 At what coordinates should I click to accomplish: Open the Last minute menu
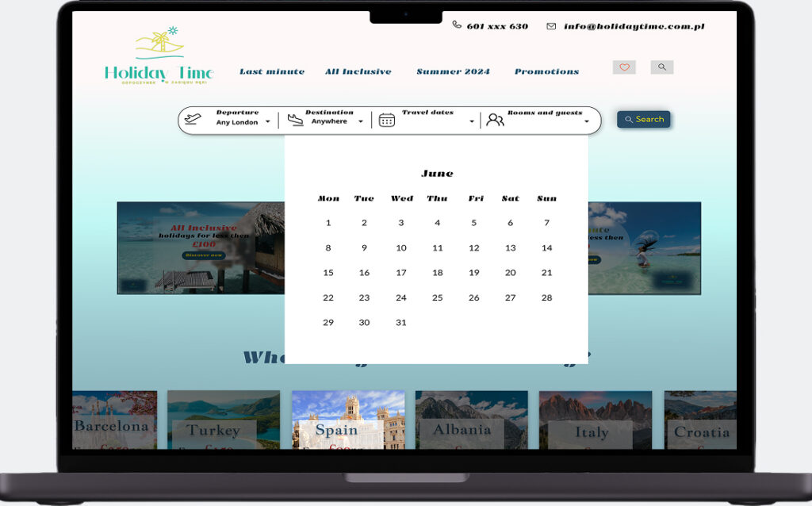(272, 71)
